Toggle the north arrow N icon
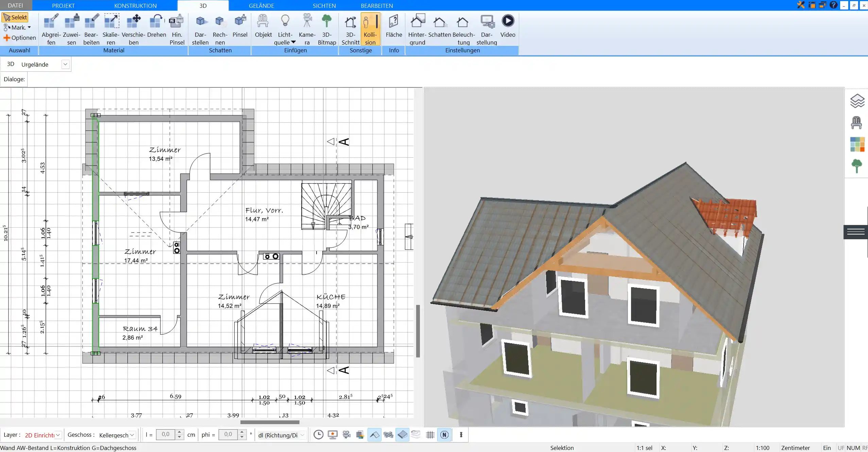This screenshot has width=868, height=452. click(x=444, y=435)
